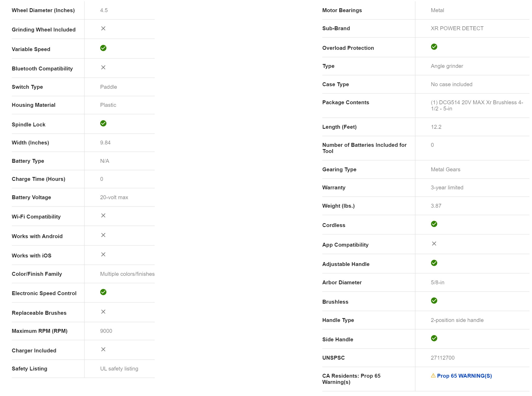Image resolution: width=532 pixels, height=396 pixels.
Task: Click the Prop 65 WARNING(S) link
Action: point(464,376)
